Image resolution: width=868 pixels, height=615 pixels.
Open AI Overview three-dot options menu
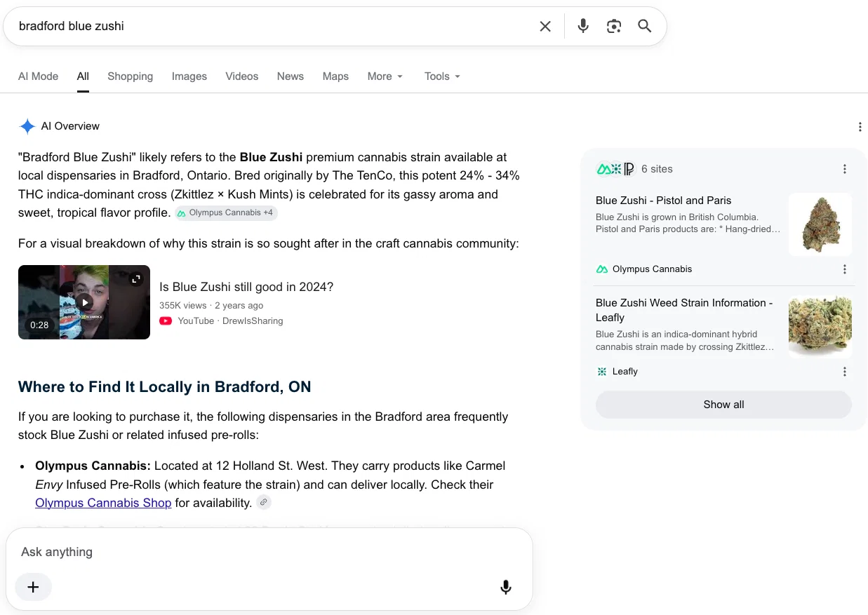(x=860, y=127)
